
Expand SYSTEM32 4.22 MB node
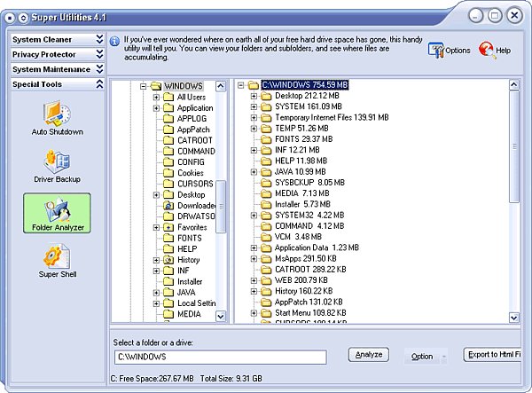(254, 216)
